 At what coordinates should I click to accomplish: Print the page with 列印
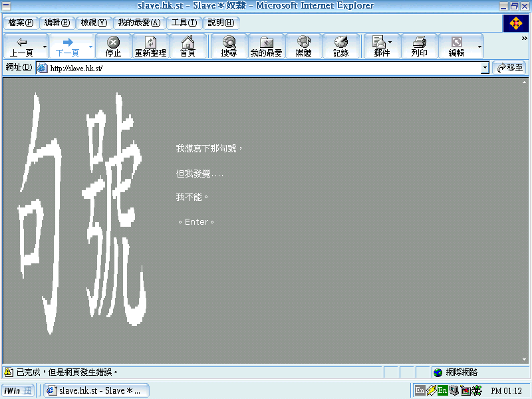click(420, 47)
